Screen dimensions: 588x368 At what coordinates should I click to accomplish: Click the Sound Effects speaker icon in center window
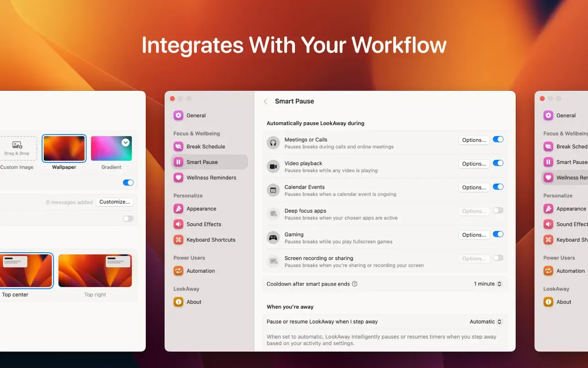[178, 224]
